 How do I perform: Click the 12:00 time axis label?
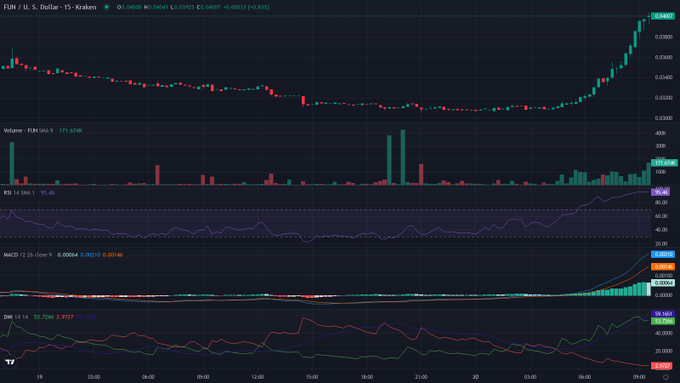pos(258,377)
